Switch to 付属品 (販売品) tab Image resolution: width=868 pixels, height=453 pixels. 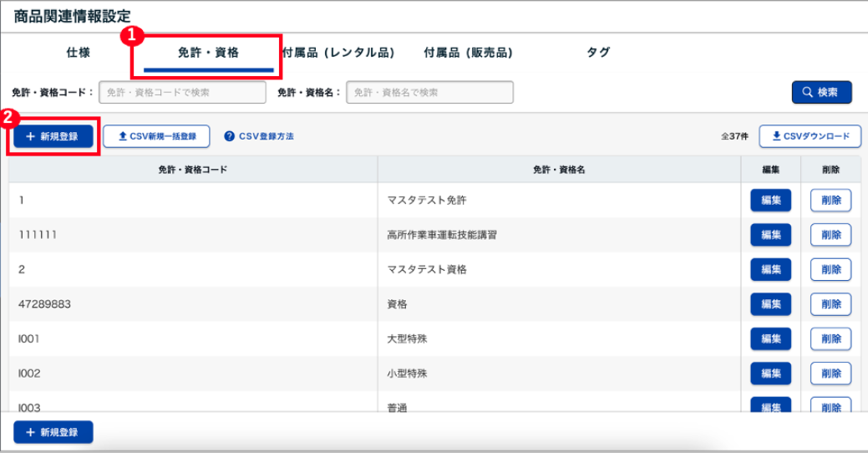pyautogui.click(x=468, y=53)
